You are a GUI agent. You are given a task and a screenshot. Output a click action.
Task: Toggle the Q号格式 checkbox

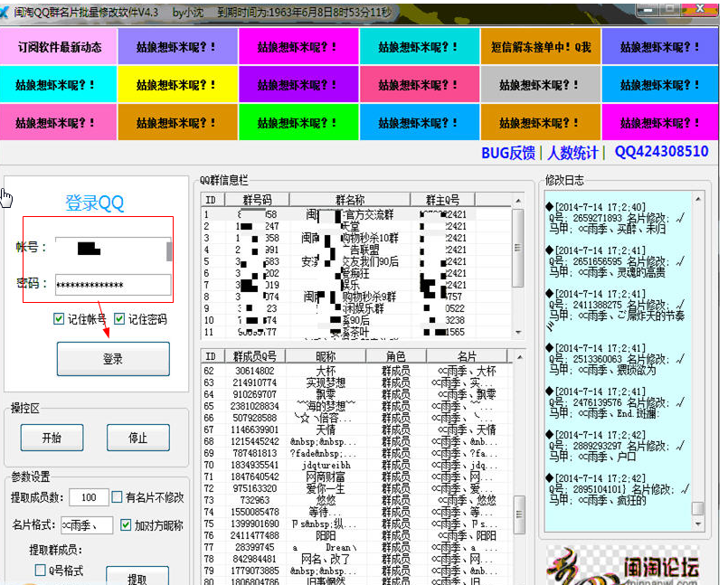(x=41, y=570)
